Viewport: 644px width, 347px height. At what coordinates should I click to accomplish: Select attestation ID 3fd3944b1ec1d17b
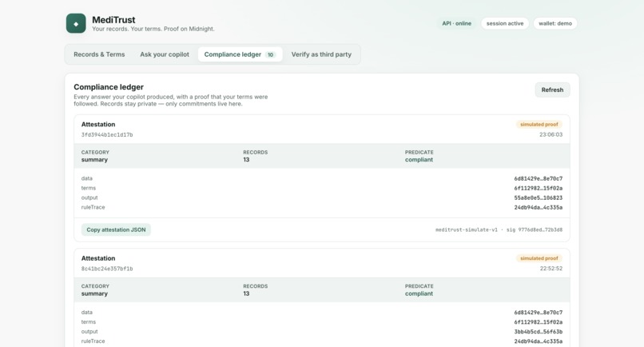coord(107,135)
